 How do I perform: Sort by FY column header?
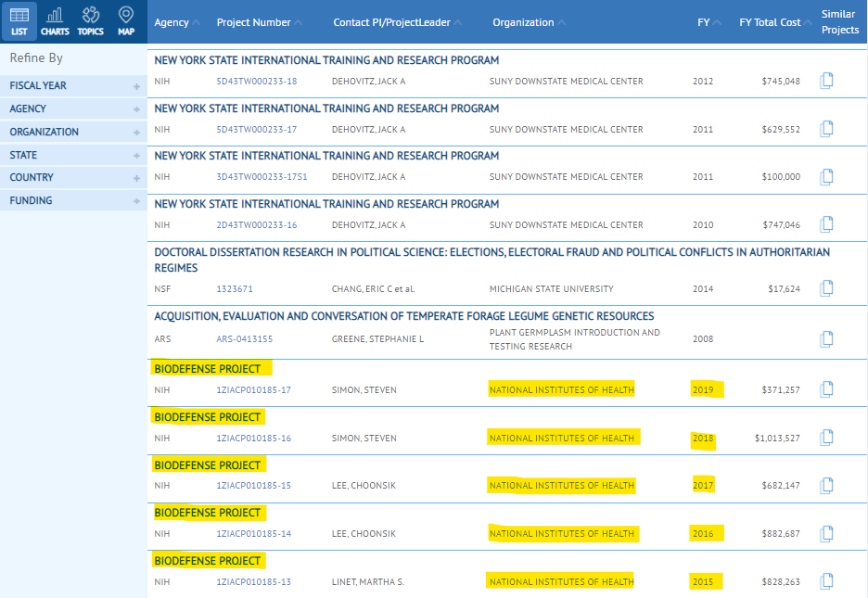pyautogui.click(x=709, y=22)
